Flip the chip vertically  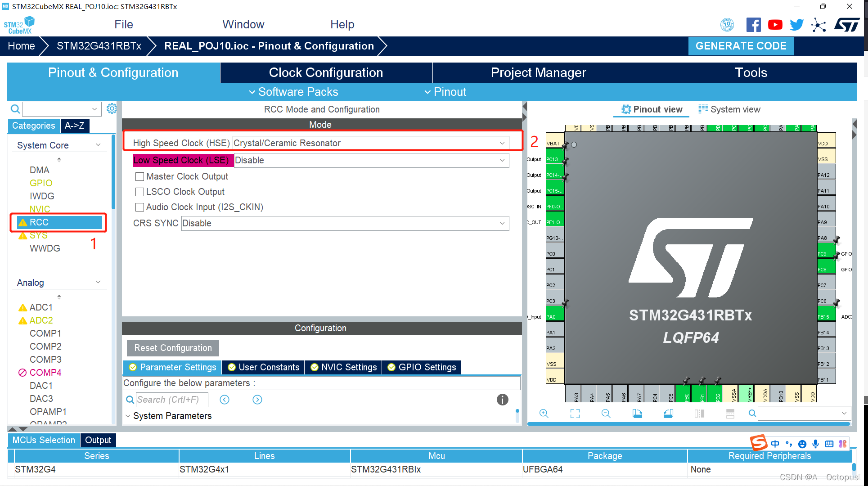click(730, 414)
